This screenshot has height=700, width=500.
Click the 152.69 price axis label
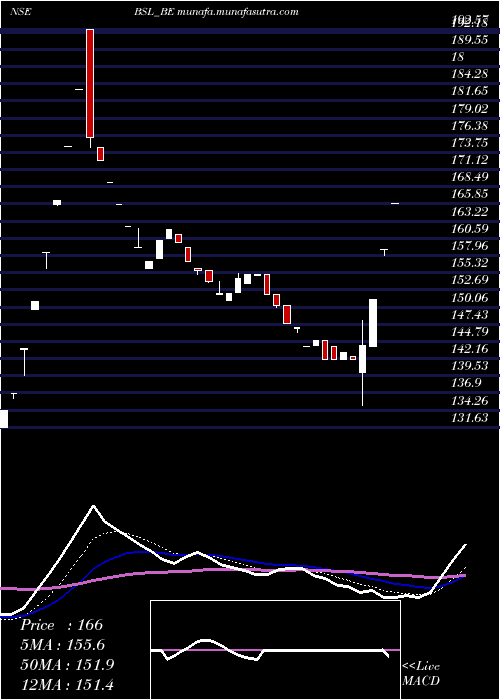coord(469,280)
